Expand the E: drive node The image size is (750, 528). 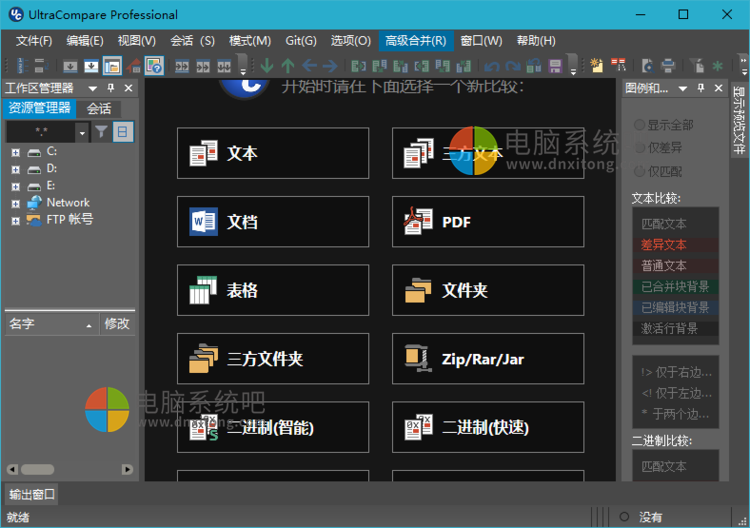[x=16, y=187]
